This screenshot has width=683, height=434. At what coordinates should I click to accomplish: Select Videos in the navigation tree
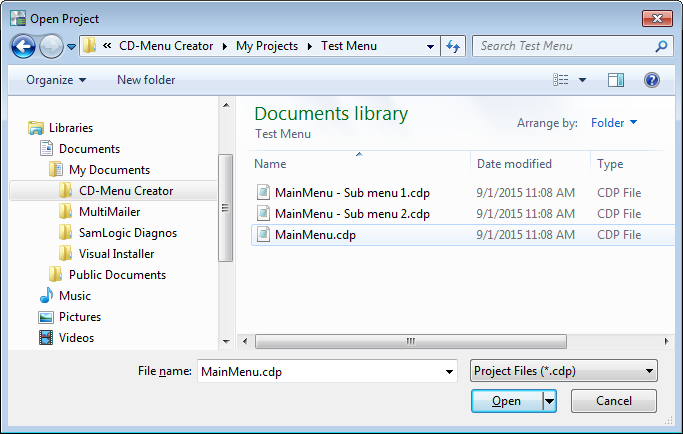tap(76, 338)
